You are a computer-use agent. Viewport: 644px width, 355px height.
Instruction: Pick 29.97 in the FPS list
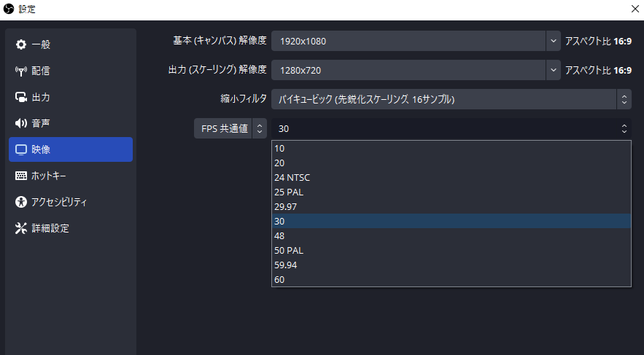(x=451, y=207)
